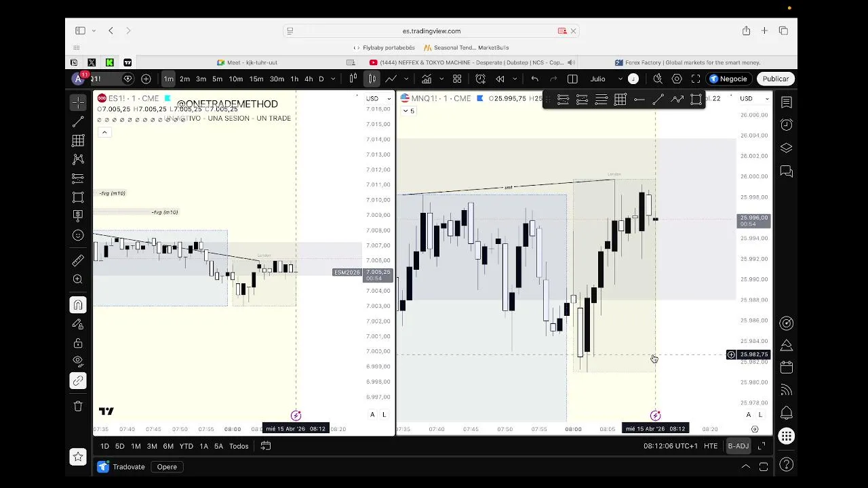Viewport: 868px width, 488px height.
Task: Activate the zoom in tool
Action: [x=78, y=279]
